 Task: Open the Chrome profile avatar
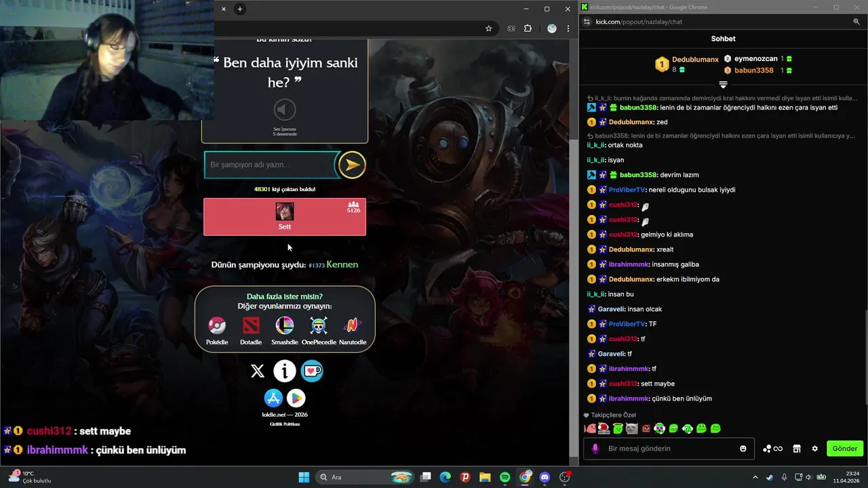pos(552,28)
